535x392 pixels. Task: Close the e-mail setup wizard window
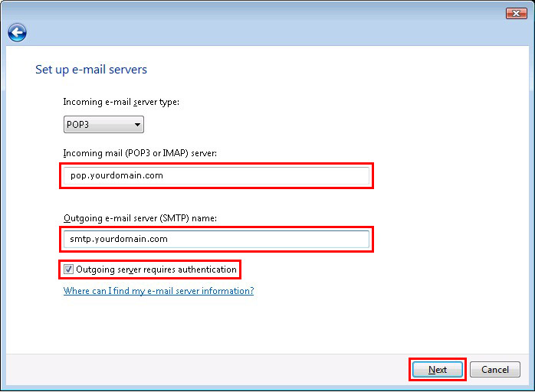coord(516,13)
